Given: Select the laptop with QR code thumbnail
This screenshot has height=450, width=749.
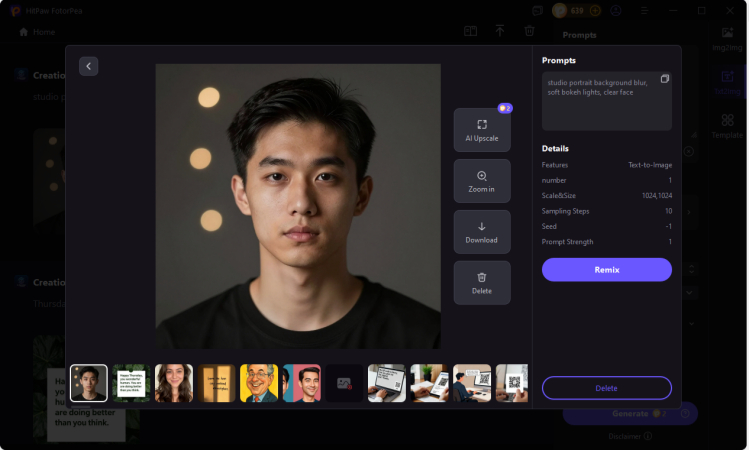Looking at the screenshot, I should (x=387, y=383).
